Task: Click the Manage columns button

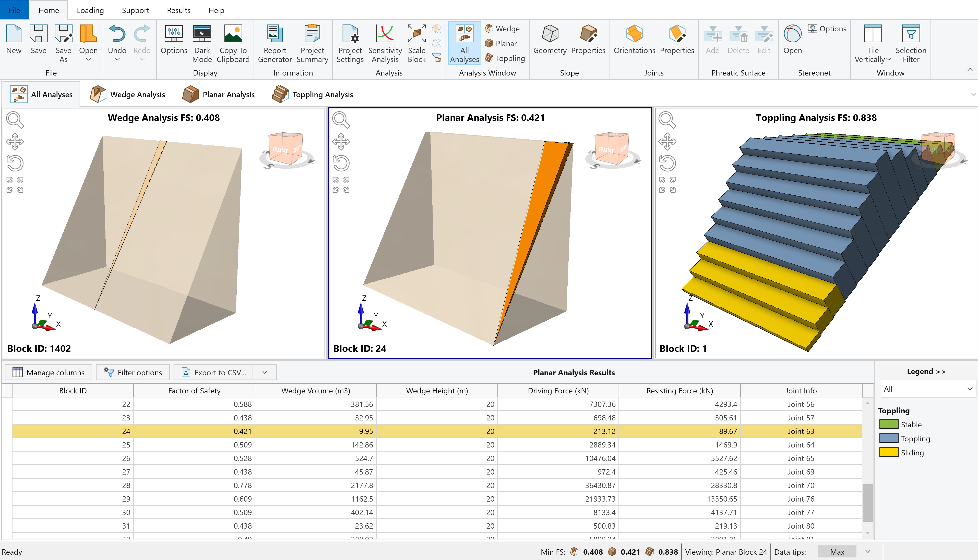Action: tap(49, 372)
